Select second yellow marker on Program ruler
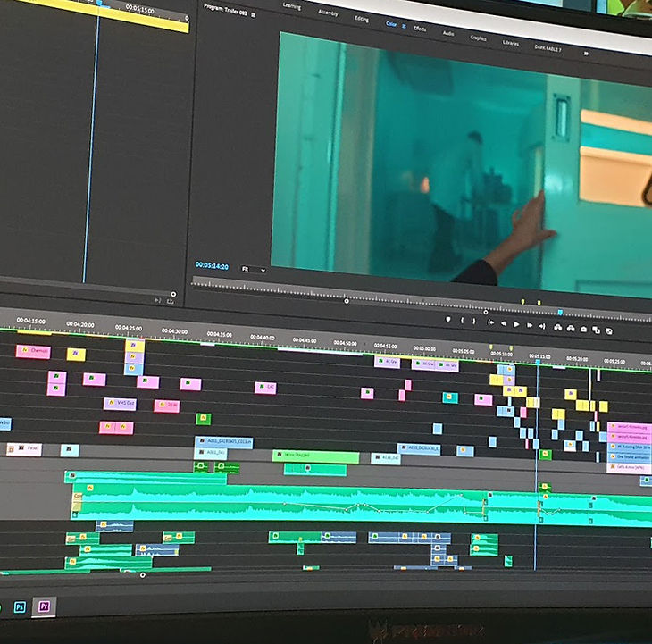This screenshot has width=652, height=644. click(x=539, y=303)
